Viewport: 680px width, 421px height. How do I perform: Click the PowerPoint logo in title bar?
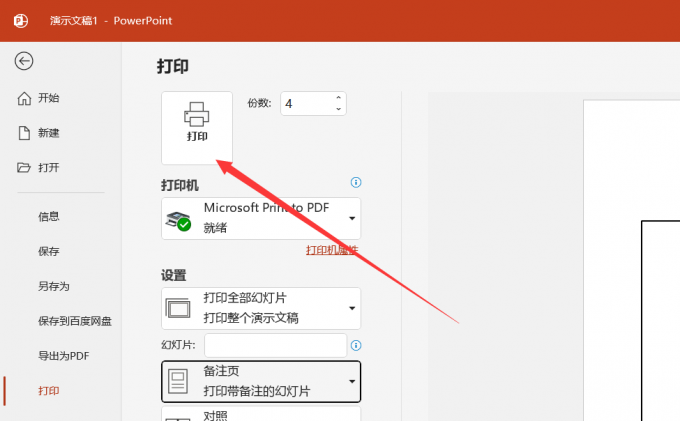[x=20, y=21]
